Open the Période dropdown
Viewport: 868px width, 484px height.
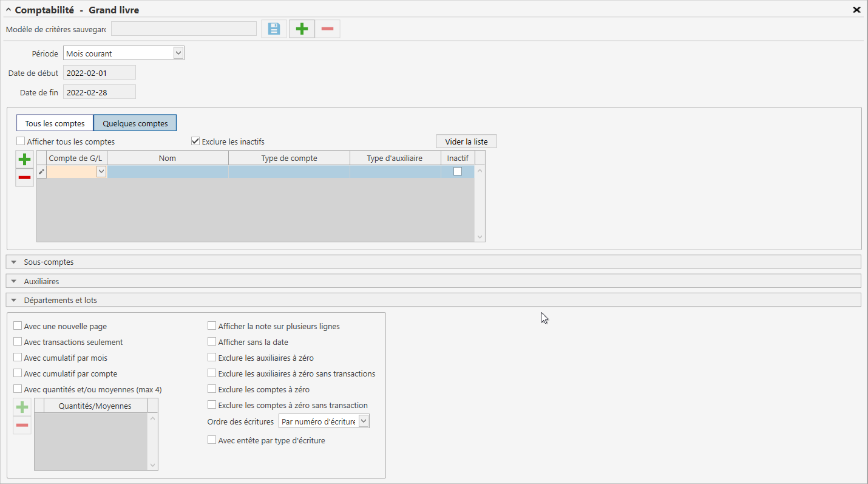coord(178,53)
